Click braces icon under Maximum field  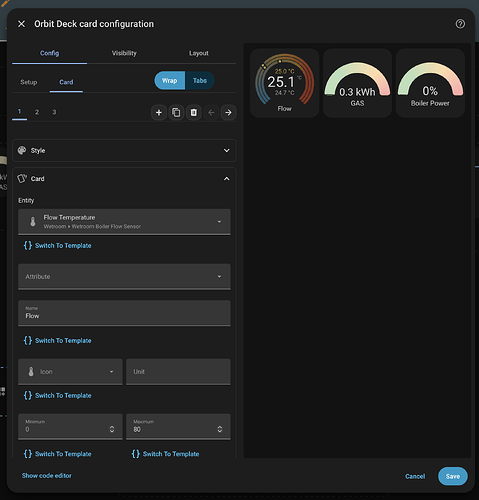coord(136,454)
